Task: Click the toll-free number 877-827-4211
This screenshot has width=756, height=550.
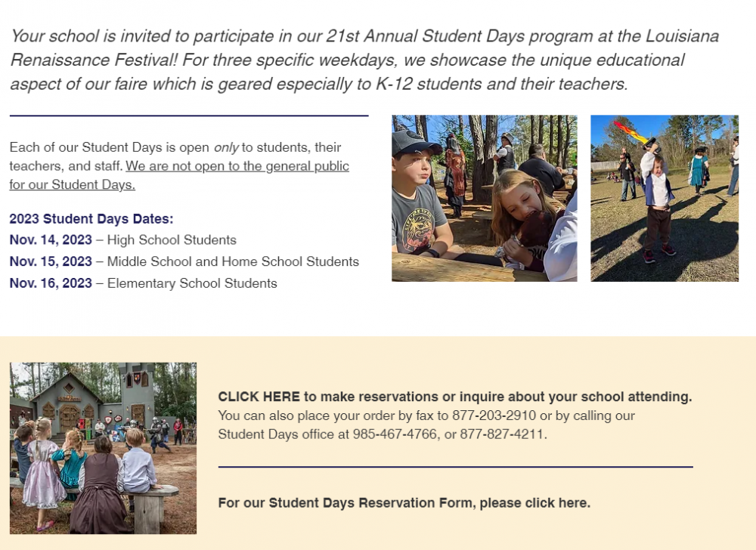Action: [x=502, y=434]
